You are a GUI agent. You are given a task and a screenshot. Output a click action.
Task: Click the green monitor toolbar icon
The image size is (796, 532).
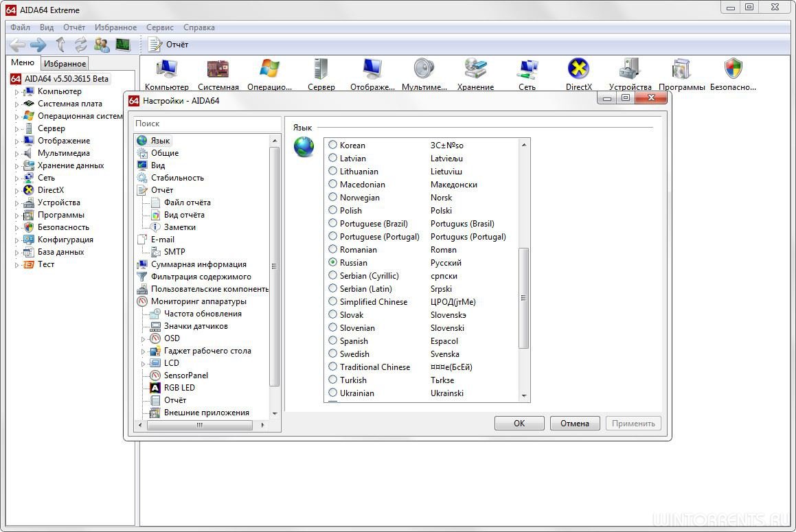[123, 45]
